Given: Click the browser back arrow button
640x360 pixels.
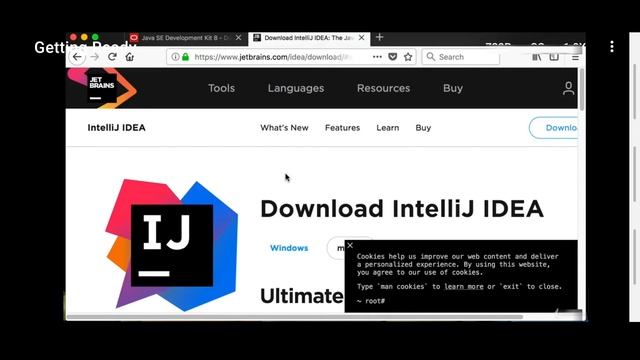Looking at the screenshot, I should click(x=77, y=57).
